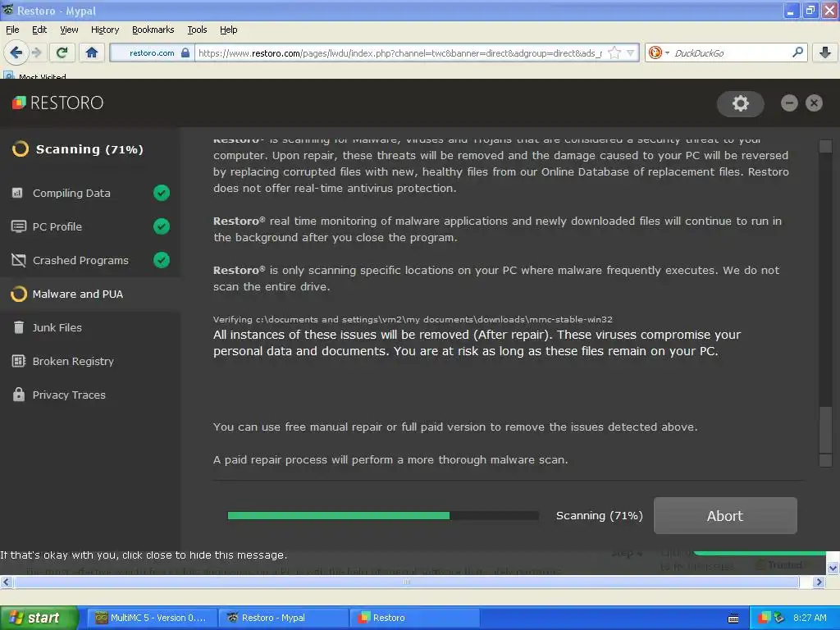Go back with browser Back arrow
Viewport: 840px width, 630px height.
pyautogui.click(x=16, y=52)
